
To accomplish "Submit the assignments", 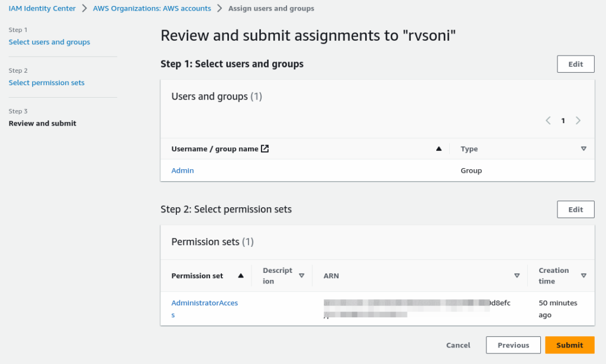I will (x=569, y=345).
